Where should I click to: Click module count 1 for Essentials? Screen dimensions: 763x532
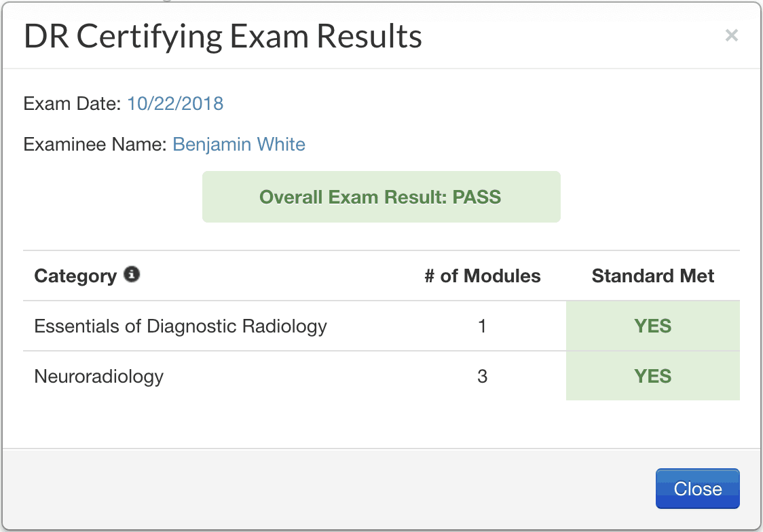coord(482,326)
